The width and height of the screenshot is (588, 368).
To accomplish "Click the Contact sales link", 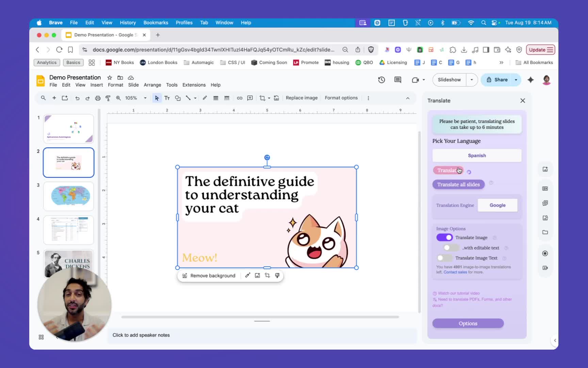I will pos(455,272).
